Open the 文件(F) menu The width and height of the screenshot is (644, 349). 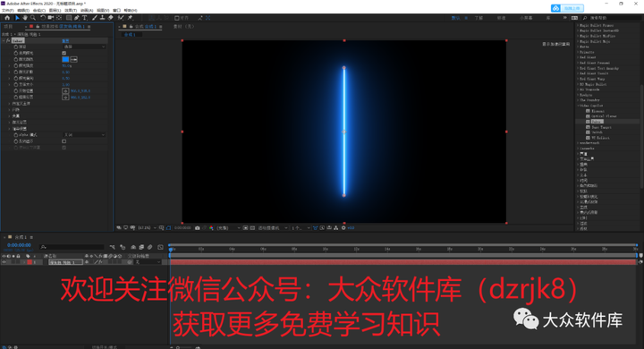click(8, 10)
